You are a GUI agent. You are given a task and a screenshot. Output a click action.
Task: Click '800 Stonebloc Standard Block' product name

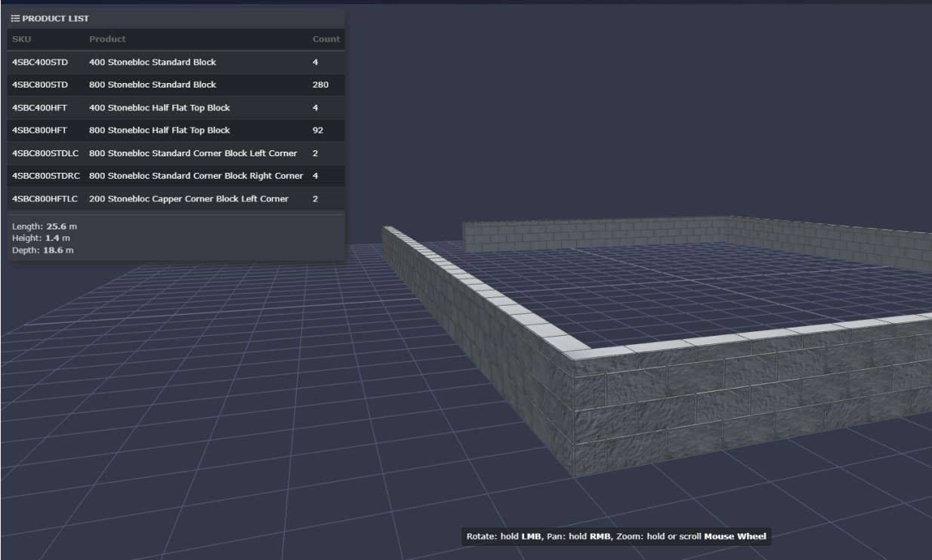click(153, 85)
